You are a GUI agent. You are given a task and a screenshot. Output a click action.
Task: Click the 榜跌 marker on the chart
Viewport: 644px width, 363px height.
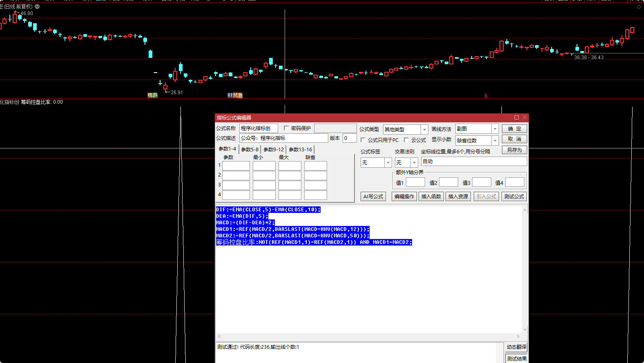(x=152, y=95)
